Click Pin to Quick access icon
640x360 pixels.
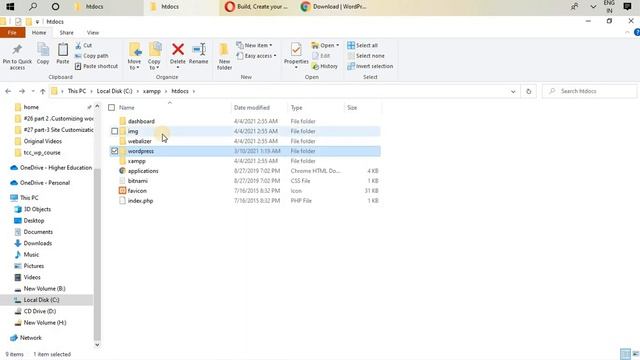[17, 56]
